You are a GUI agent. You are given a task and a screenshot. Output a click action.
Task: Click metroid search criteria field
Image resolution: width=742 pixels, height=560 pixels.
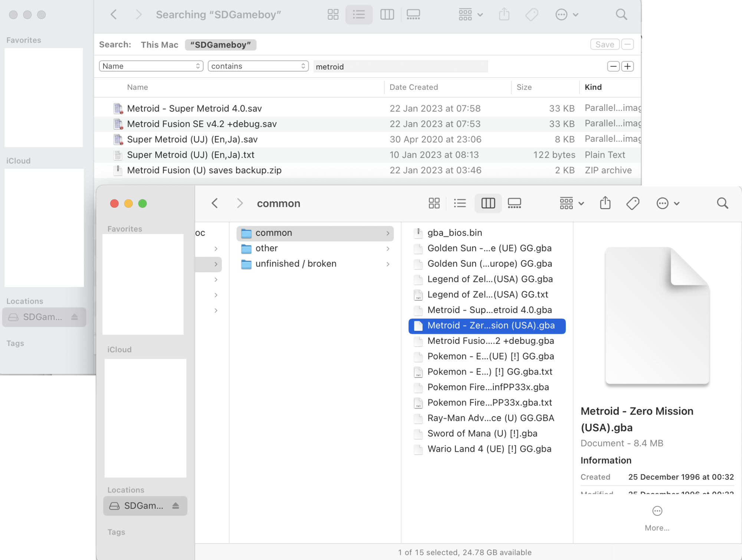point(401,66)
